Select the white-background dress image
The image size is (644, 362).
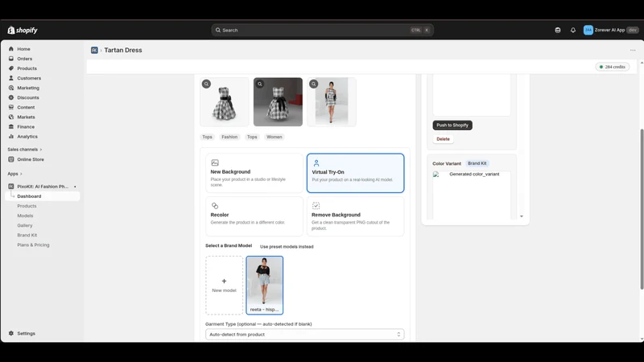225,102
